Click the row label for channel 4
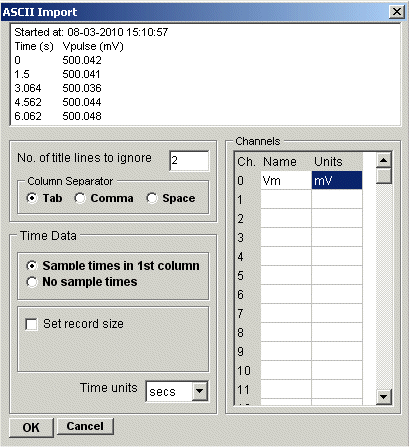The width and height of the screenshot is (409, 447). pyautogui.click(x=240, y=256)
